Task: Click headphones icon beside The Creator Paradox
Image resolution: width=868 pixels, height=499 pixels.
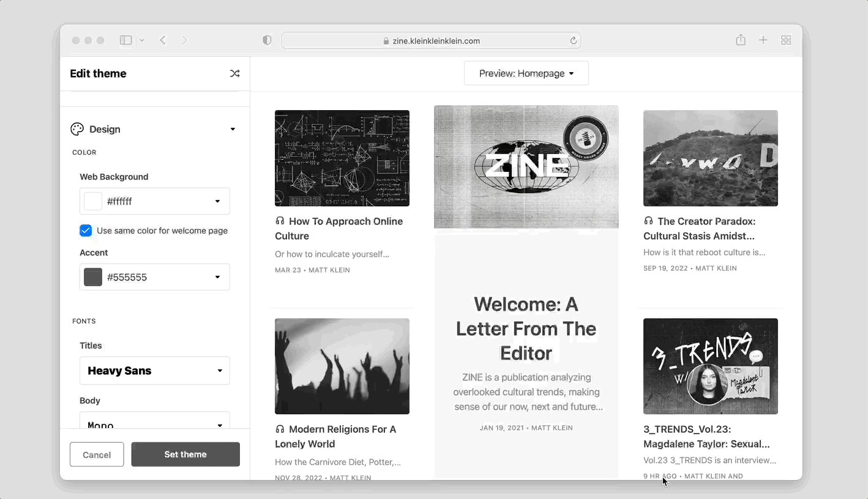Action: [x=648, y=221]
